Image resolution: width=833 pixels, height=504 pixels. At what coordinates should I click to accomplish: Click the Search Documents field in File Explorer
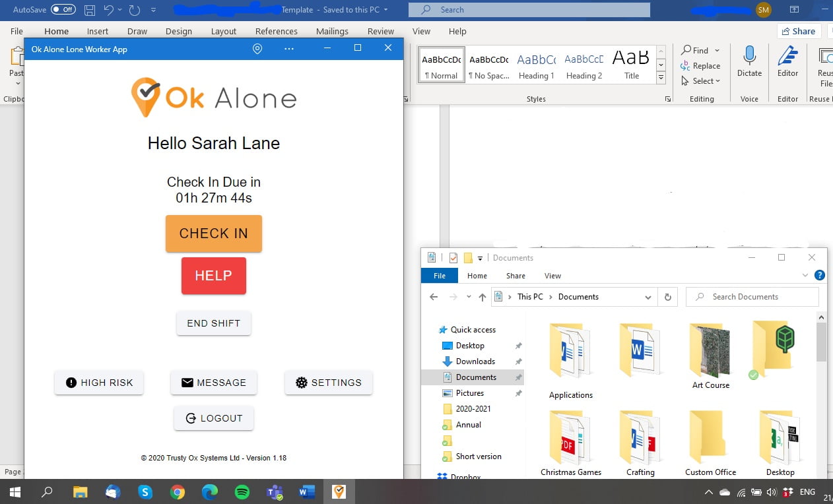(x=752, y=297)
